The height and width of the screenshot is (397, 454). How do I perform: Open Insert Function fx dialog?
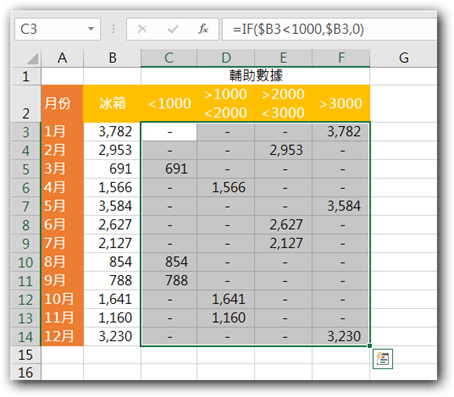203,29
